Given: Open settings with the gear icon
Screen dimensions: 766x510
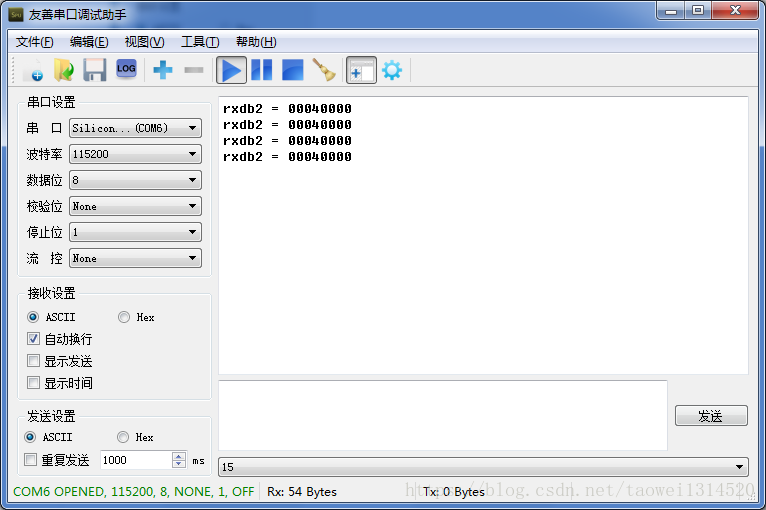Looking at the screenshot, I should 392,70.
